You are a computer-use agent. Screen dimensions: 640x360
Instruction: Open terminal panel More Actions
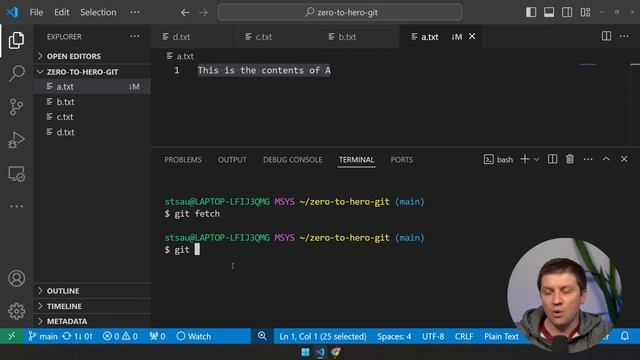pyautogui.click(x=588, y=159)
